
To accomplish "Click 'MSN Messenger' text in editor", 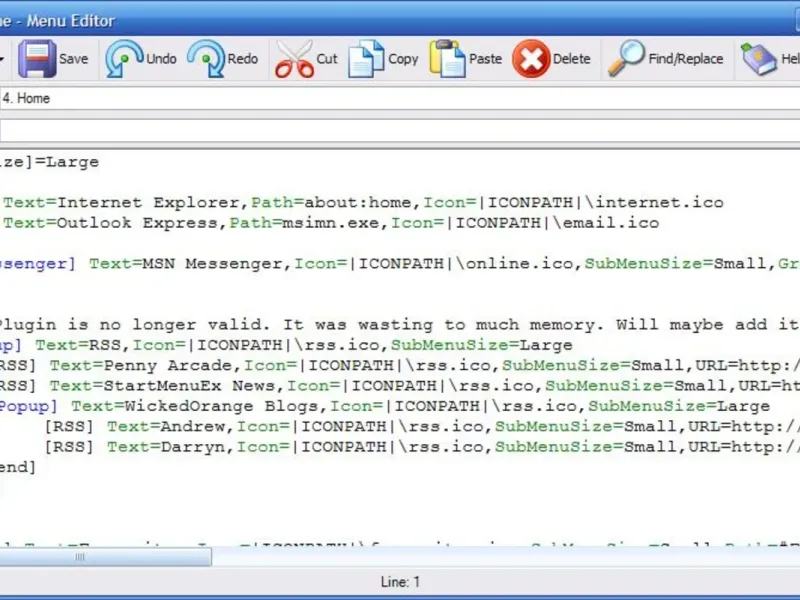I will pos(213,264).
